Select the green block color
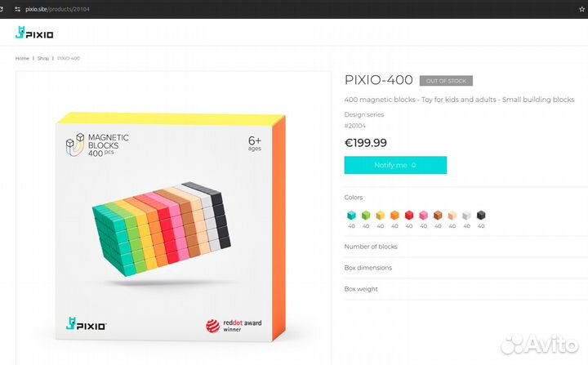This screenshot has width=588, height=365. 366,216
